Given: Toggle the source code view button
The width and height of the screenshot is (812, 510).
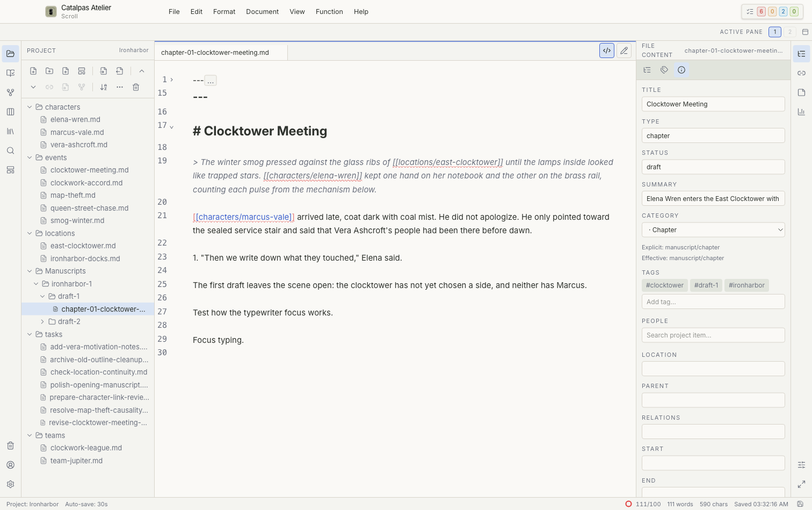Looking at the screenshot, I should pyautogui.click(x=607, y=51).
